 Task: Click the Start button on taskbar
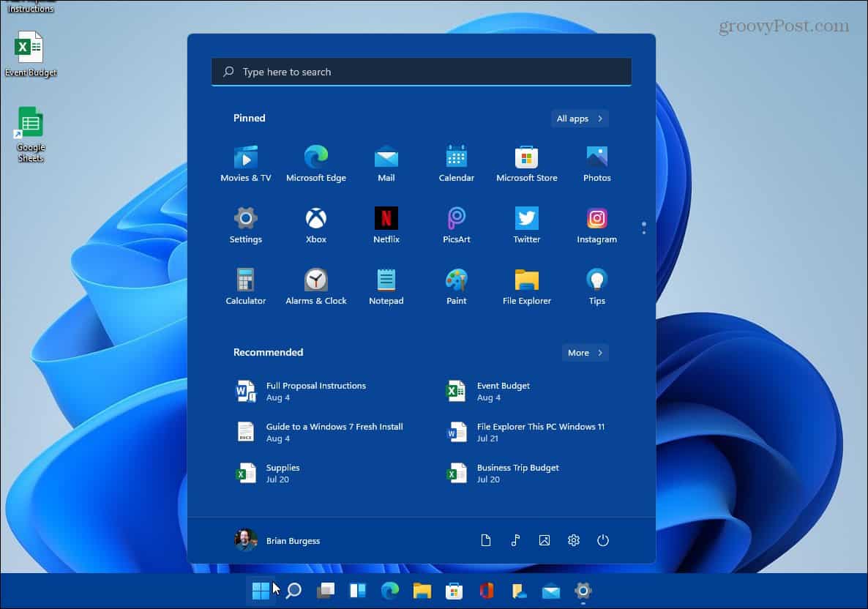coord(260,591)
